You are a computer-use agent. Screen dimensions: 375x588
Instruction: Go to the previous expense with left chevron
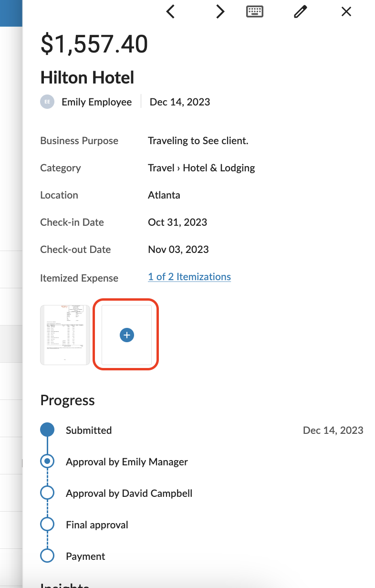170,11
